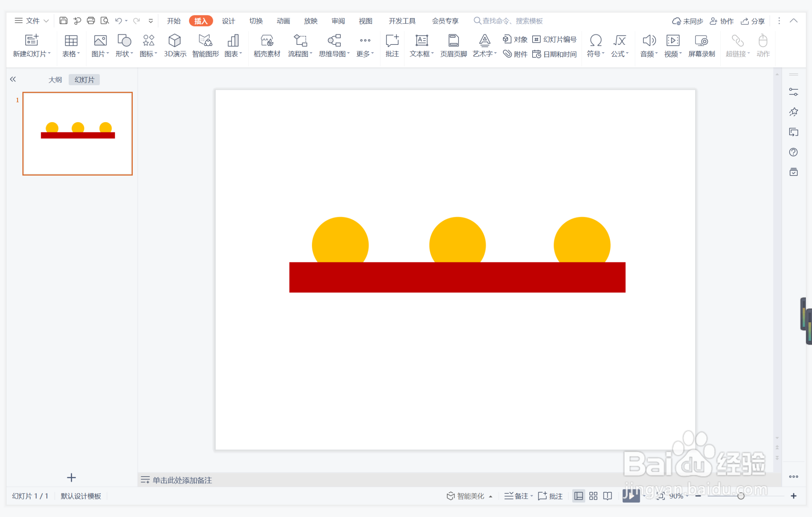Click the 分享 share button
This screenshot has width=812, height=517.
tap(753, 21)
